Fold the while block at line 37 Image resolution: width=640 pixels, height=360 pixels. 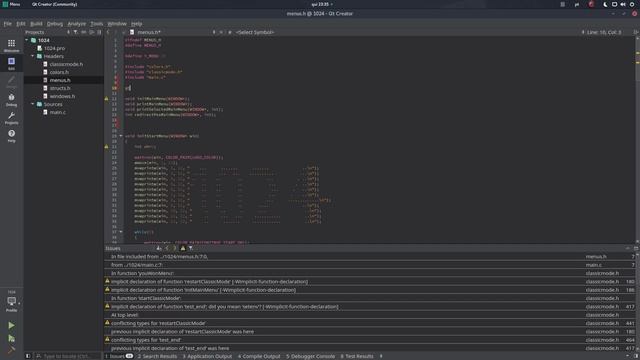pyautogui.click(x=121, y=232)
